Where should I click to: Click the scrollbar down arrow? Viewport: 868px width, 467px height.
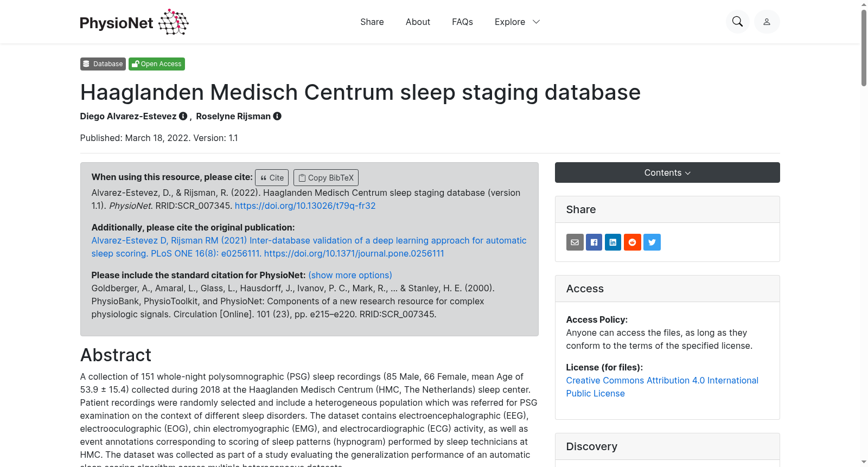pos(864,462)
